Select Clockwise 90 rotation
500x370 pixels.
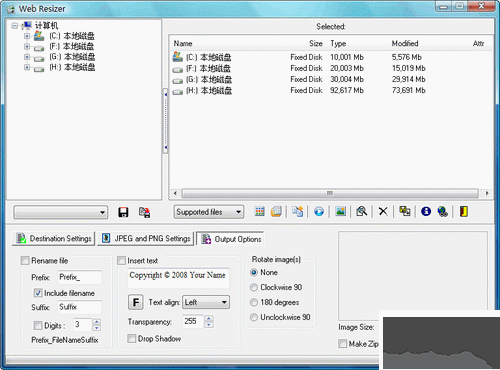tap(254, 287)
